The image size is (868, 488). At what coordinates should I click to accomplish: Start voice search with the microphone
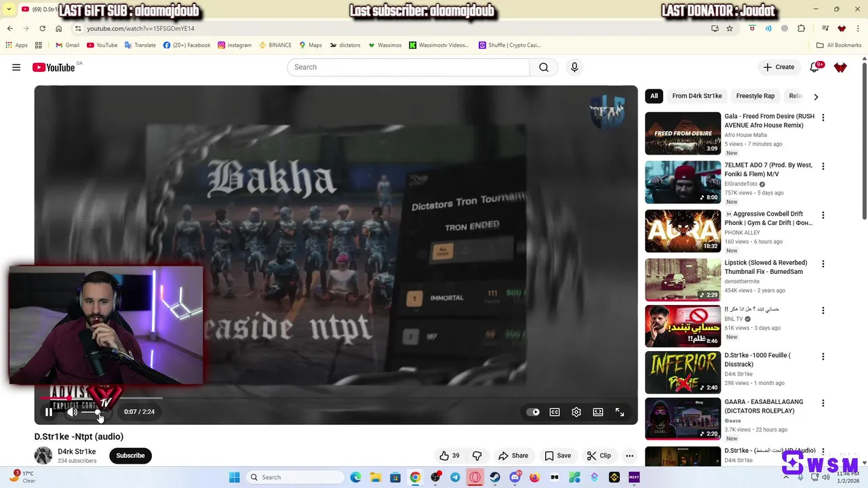(x=574, y=67)
